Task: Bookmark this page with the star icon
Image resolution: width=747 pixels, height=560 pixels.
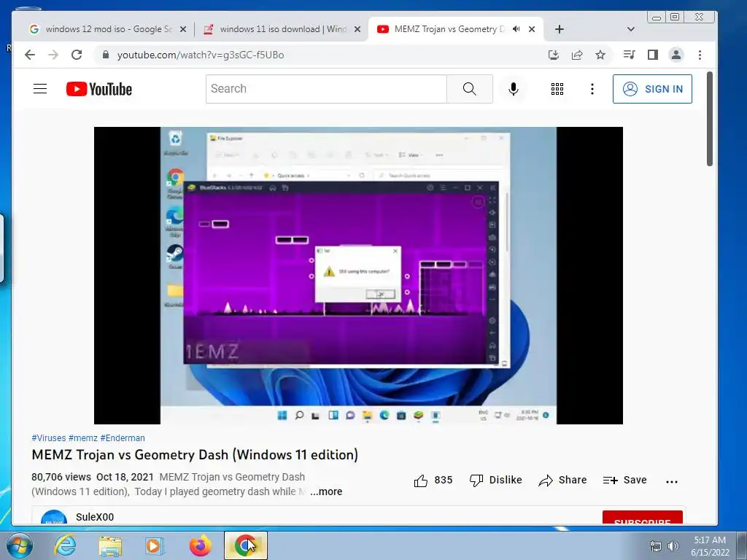Action: click(600, 55)
